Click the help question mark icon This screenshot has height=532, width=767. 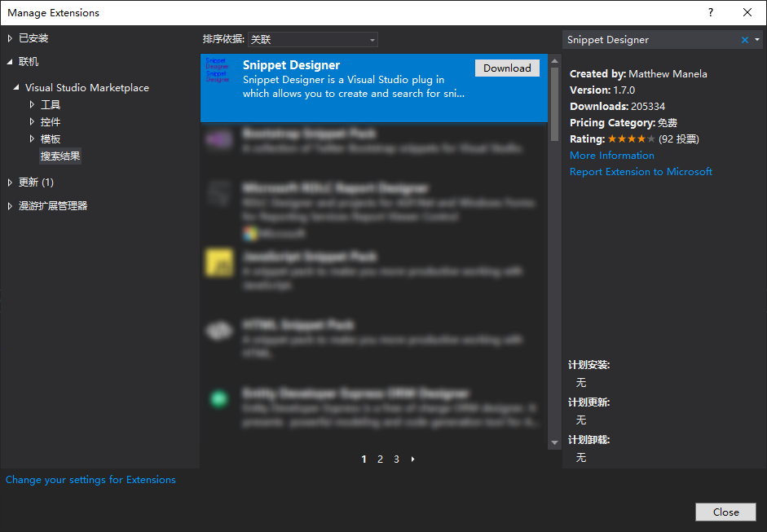click(x=711, y=12)
